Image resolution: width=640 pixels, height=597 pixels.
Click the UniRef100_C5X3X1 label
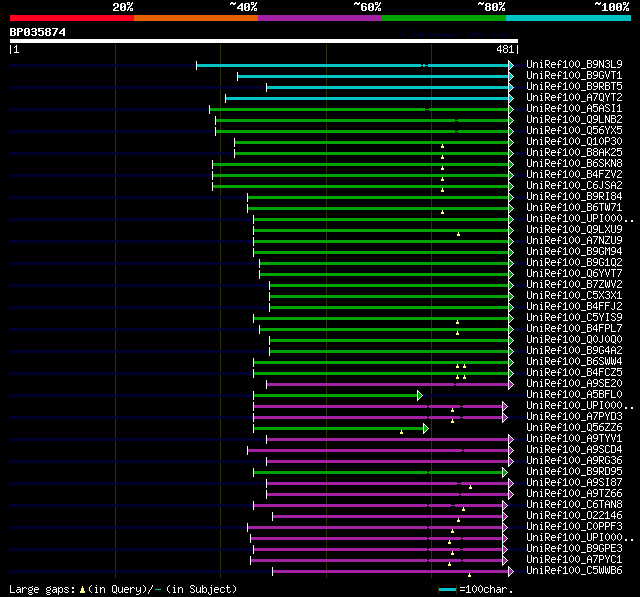coord(574,296)
